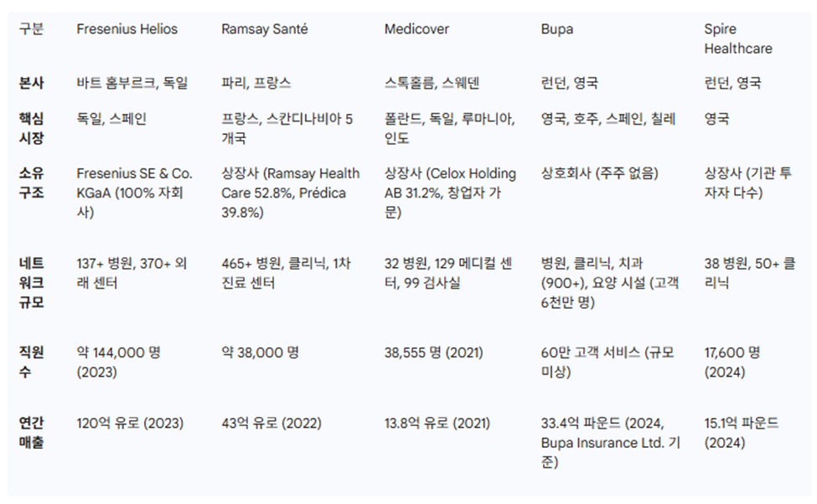The width and height of the screenshot is (817, 504).
Task: Select the Bupa column header
Action: click(556, 29)
